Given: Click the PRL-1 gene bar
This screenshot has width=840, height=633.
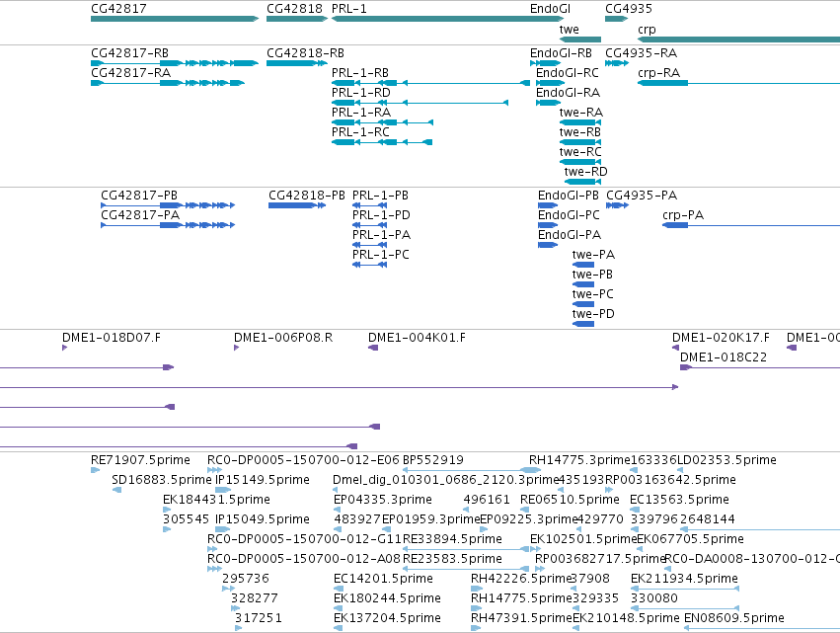Looking at the screenshot, I should tap(448, 19).
